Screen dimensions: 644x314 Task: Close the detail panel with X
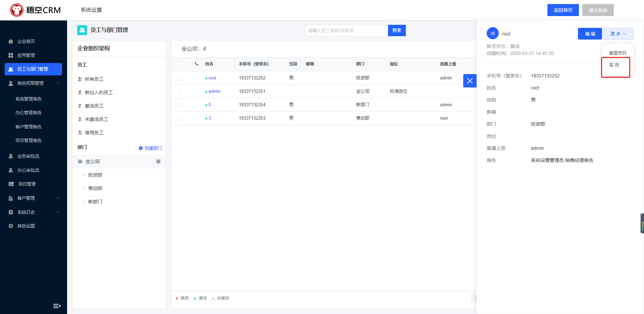tap(470, 81)
